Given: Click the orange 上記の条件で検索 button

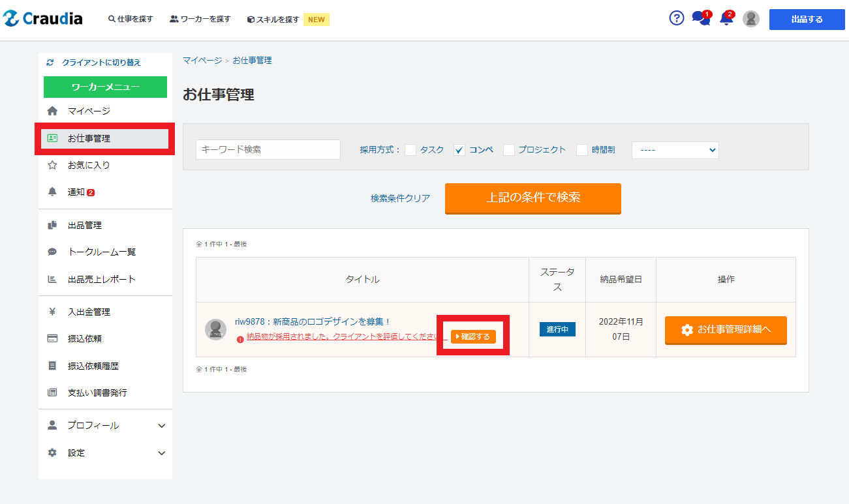Looking at the screenshot, I should 533,198.
